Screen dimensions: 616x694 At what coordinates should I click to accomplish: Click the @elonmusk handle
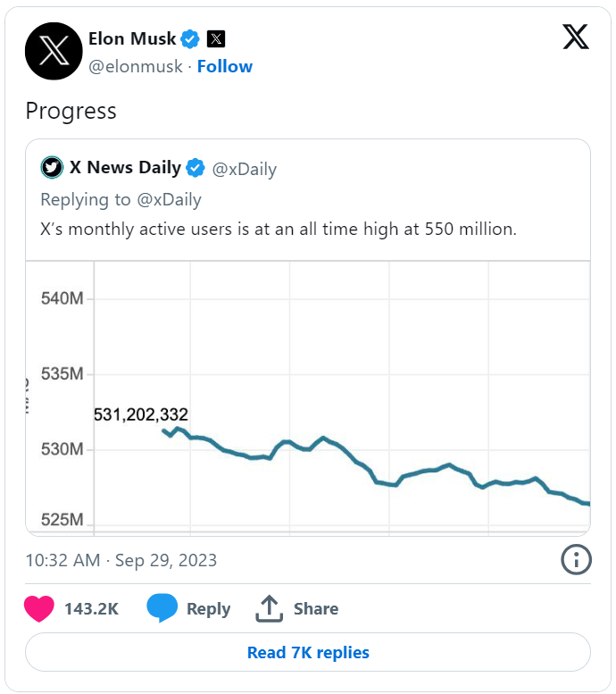pyautogui.click(x=136, y=66)
